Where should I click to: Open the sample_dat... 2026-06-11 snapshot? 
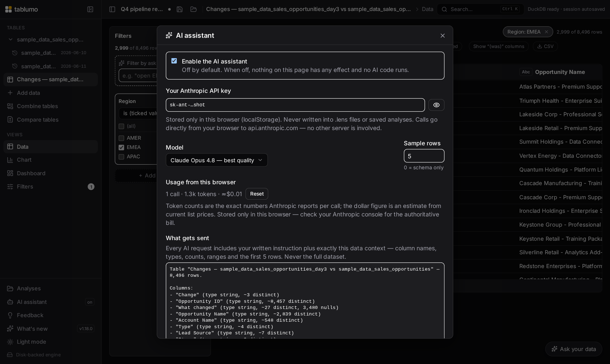click(x=51, y=66)
